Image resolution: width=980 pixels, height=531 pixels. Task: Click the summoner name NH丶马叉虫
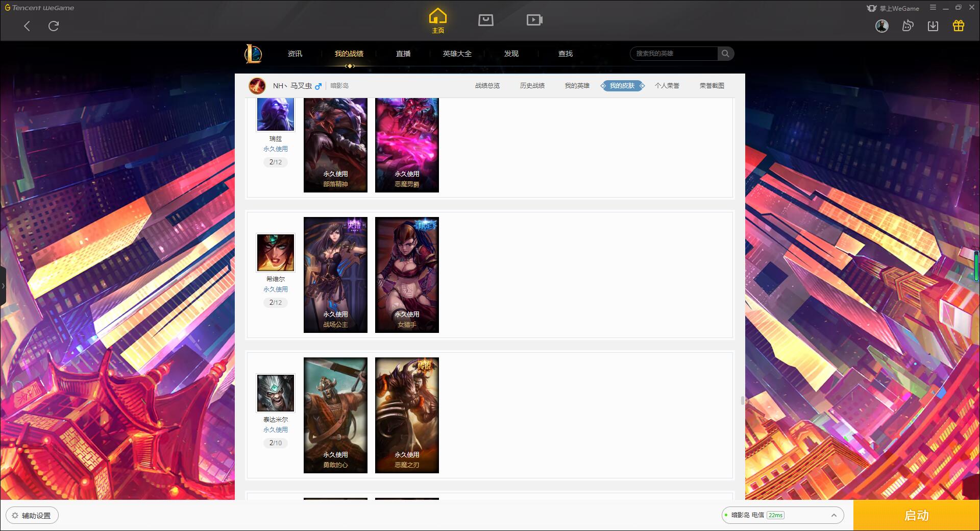pyautogui.click(x=292, y=86)
